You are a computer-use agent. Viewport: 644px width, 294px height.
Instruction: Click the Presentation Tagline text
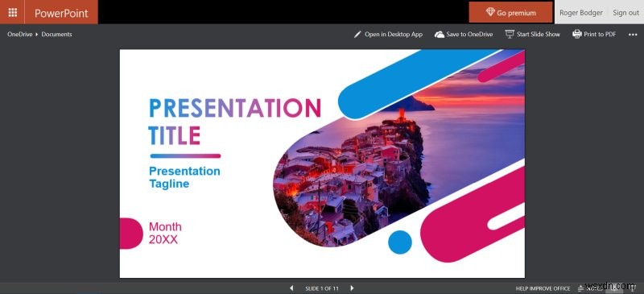point(184,177)
